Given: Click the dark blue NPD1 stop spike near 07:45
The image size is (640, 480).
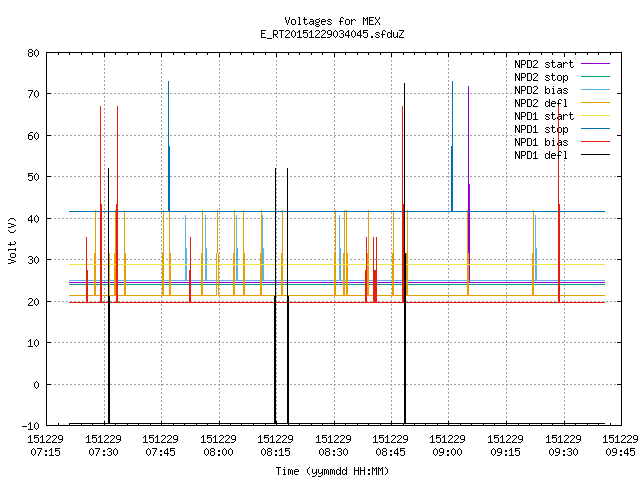Looking at the screenshot, I should tap(169, 146).
